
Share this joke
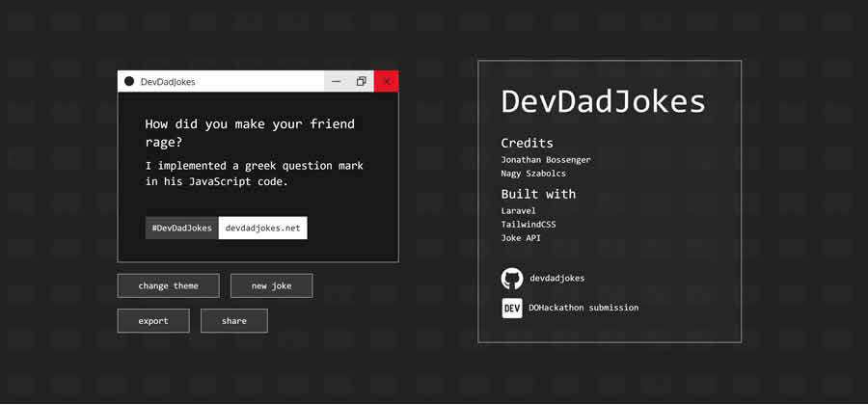click(x=233, y=321)
